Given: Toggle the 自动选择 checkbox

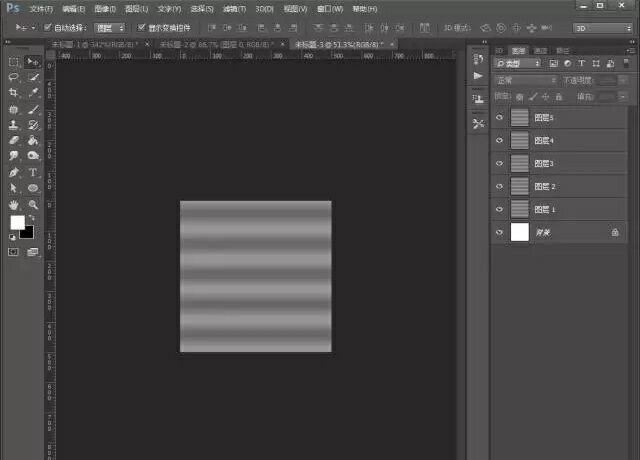Looking at the screenshot, I should click(x=49, y=28).
